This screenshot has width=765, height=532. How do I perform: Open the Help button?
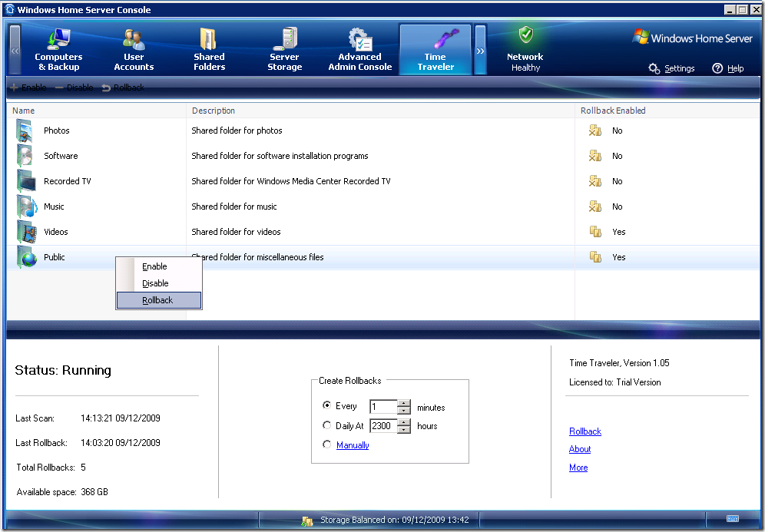(728, 68)
